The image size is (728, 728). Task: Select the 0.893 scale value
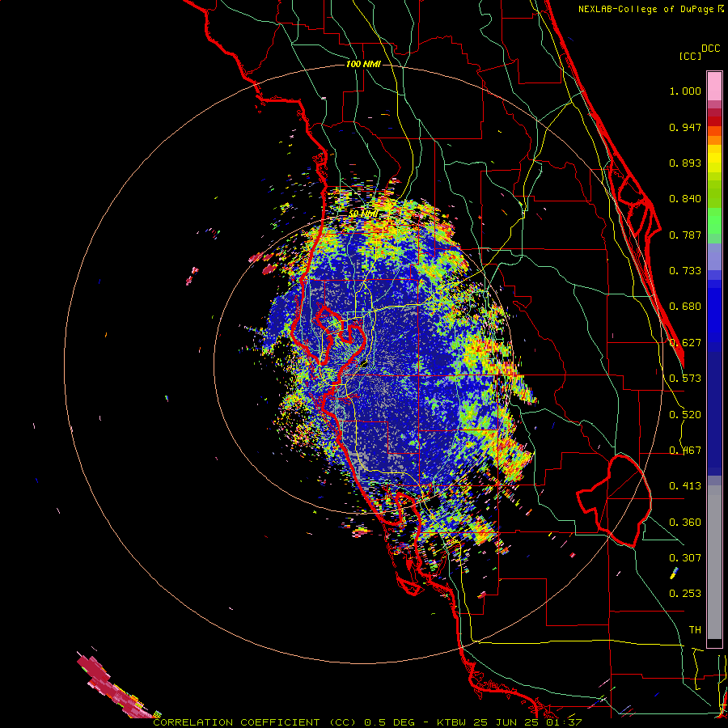point(685,163)
